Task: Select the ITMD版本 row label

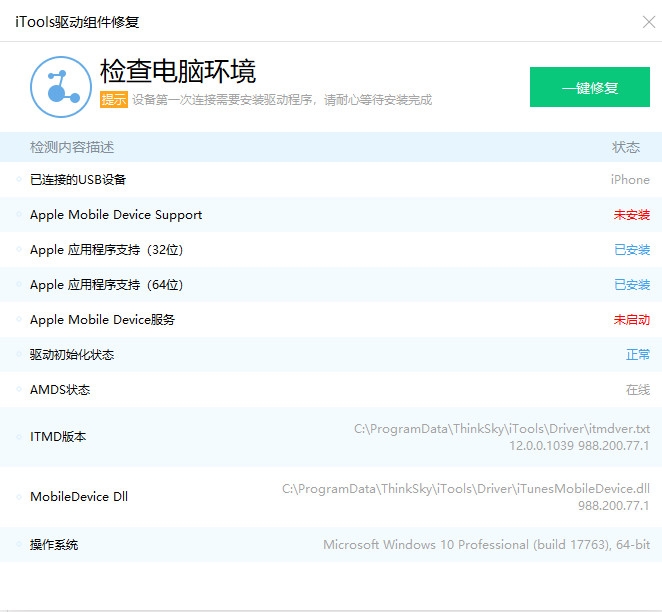Action: click(58, 436)
